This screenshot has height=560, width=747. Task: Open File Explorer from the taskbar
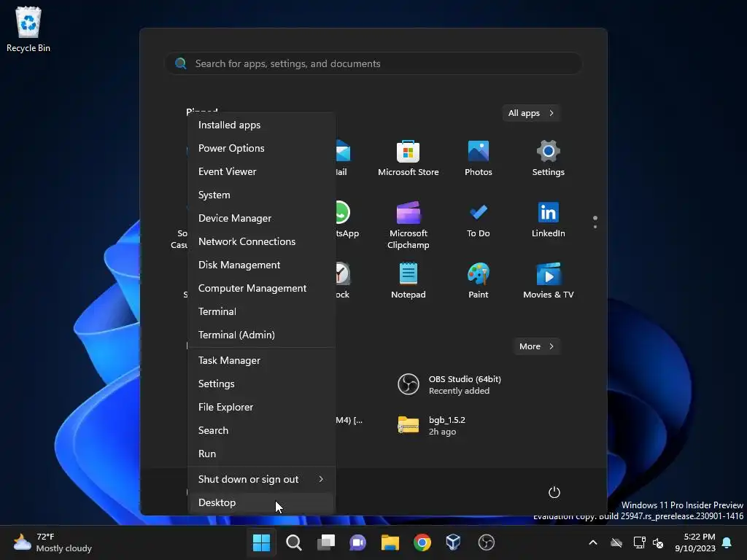point(390,542)
